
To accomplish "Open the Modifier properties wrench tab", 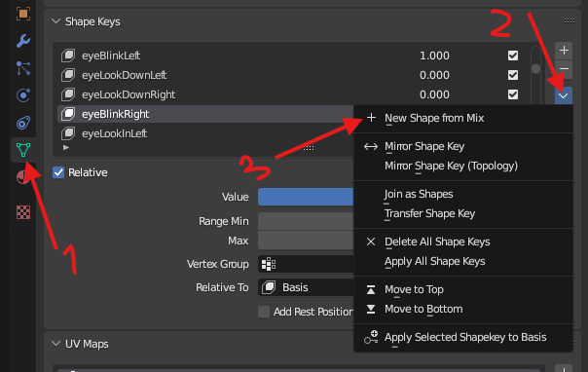I will point(23,41).
